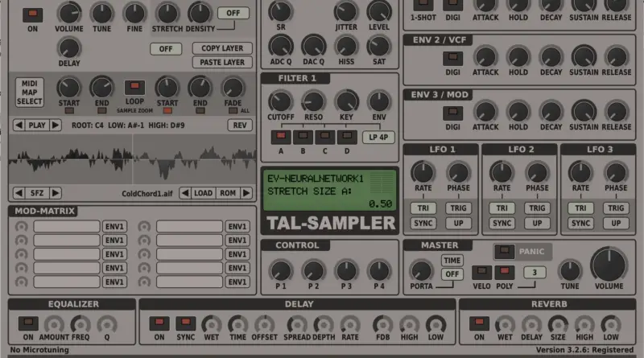Play previous sample using left PLAY arrow
The image size is (644, 358).
point(19,126)
